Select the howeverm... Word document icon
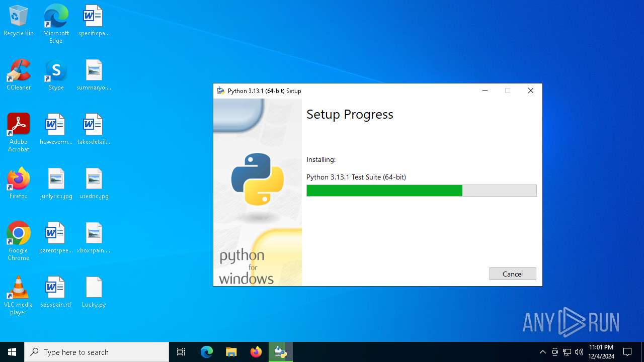This screenshot has height=362, width=644. click(56, 129)
